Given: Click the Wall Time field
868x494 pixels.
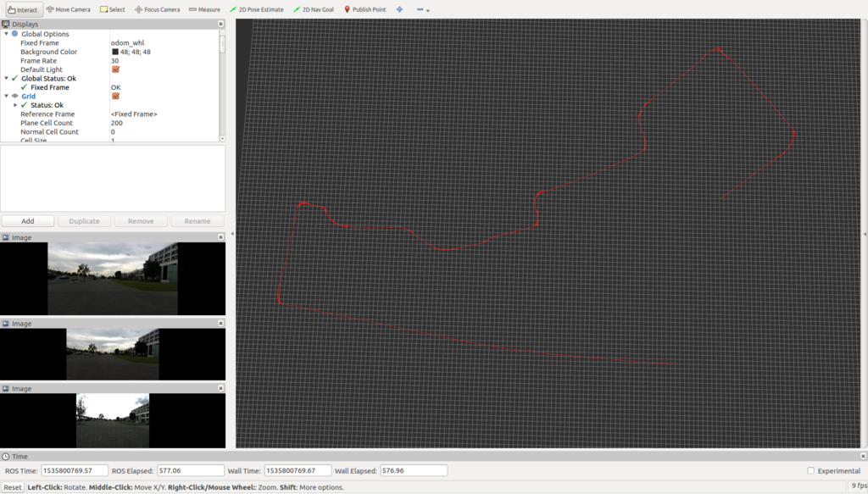Looking at the screenshot, I should coord(298,471).
